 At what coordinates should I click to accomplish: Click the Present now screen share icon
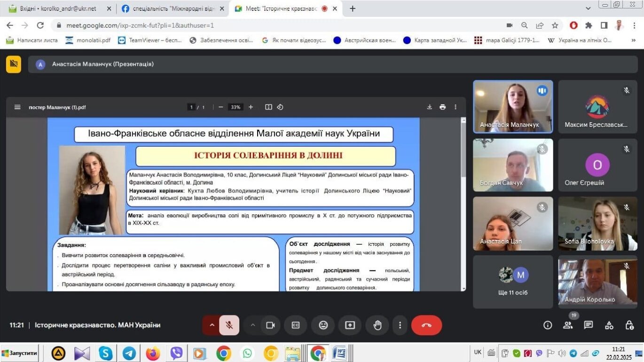pos(350,325)
